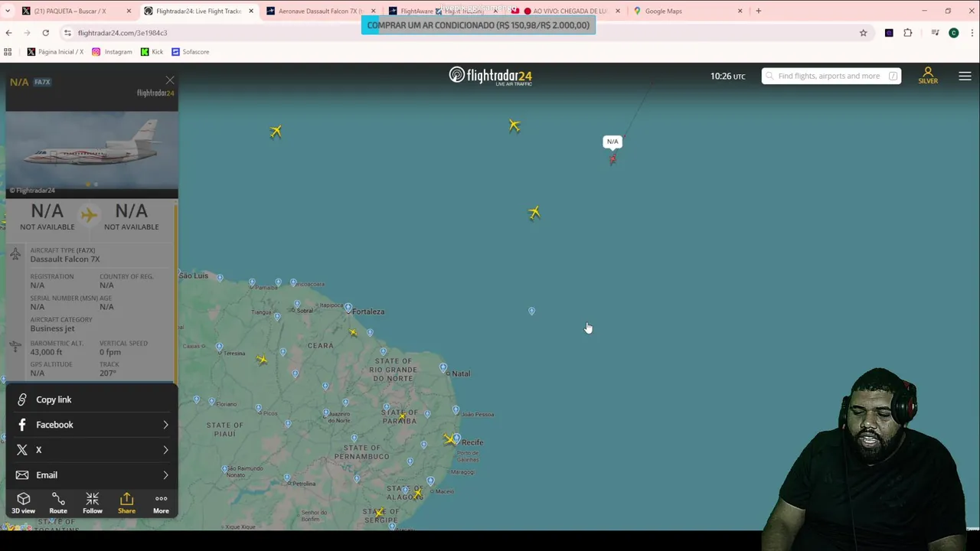Open the More options for the flight
The image size is (980, 551).
161,503
